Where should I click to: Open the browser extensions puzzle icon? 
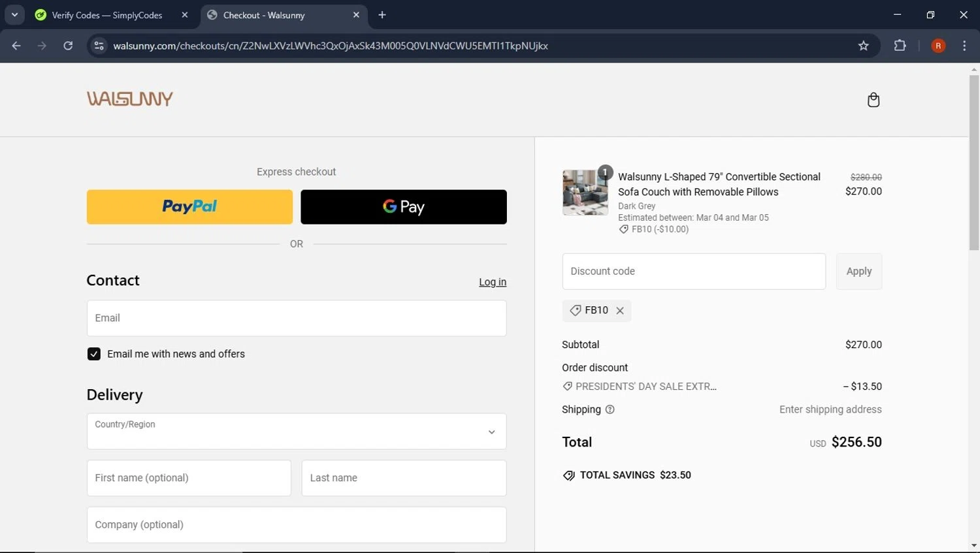(x=900, y=46)
